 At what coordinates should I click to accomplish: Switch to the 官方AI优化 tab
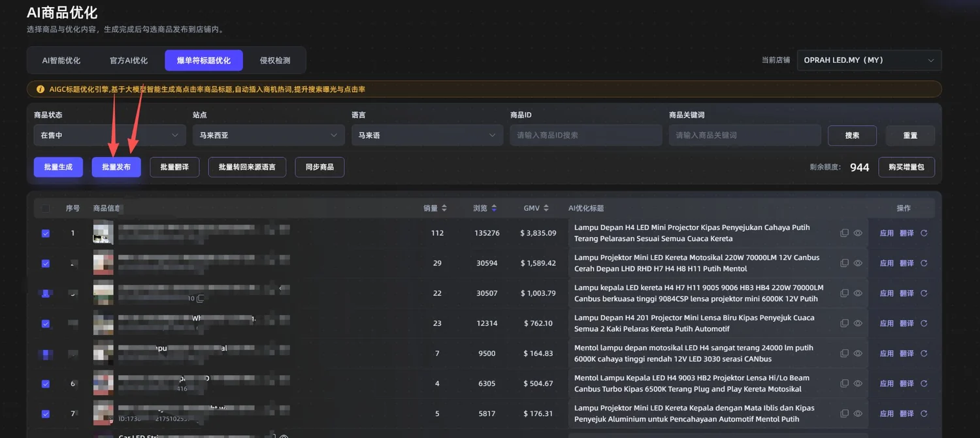[129, 60]
